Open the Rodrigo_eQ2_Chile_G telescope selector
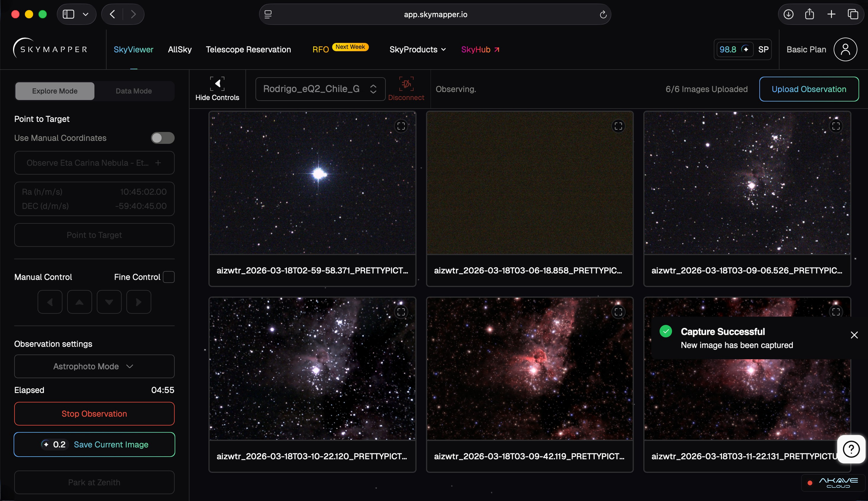Image resolution: width=868 pixels, height=501 pixels. pos(320,89)
